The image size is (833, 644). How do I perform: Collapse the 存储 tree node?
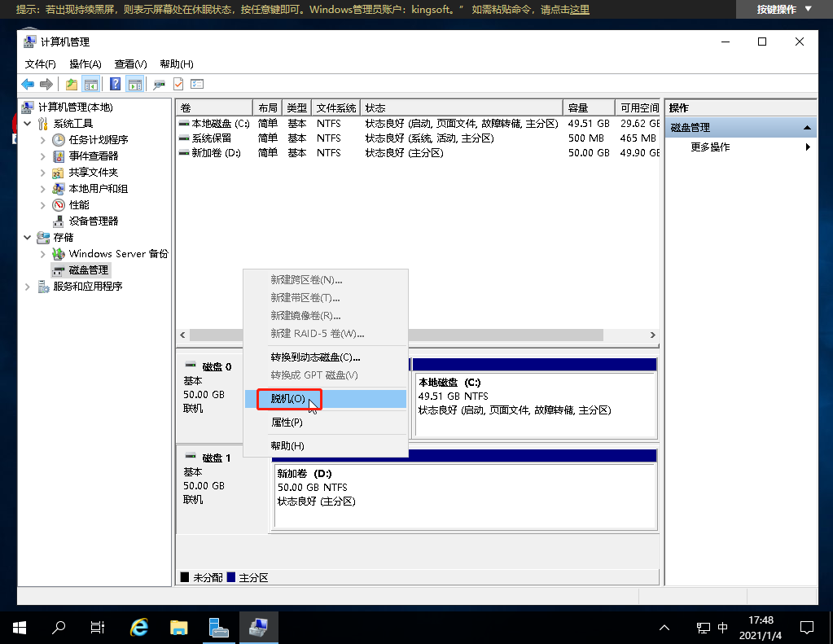(x=28, y=237)
